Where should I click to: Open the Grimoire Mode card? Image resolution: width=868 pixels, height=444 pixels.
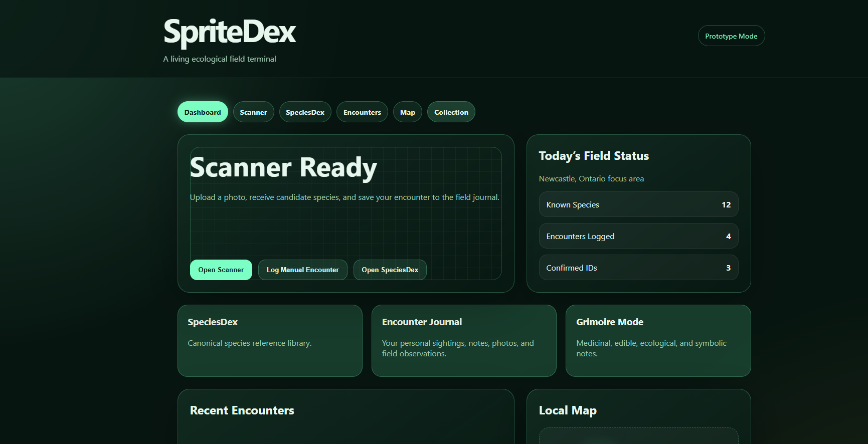(x=658, y=341)
